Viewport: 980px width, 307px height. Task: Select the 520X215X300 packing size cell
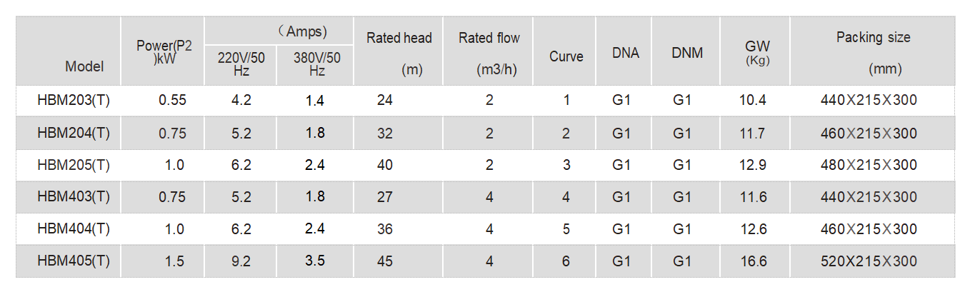pyautogui.click(x=869, y=261)
